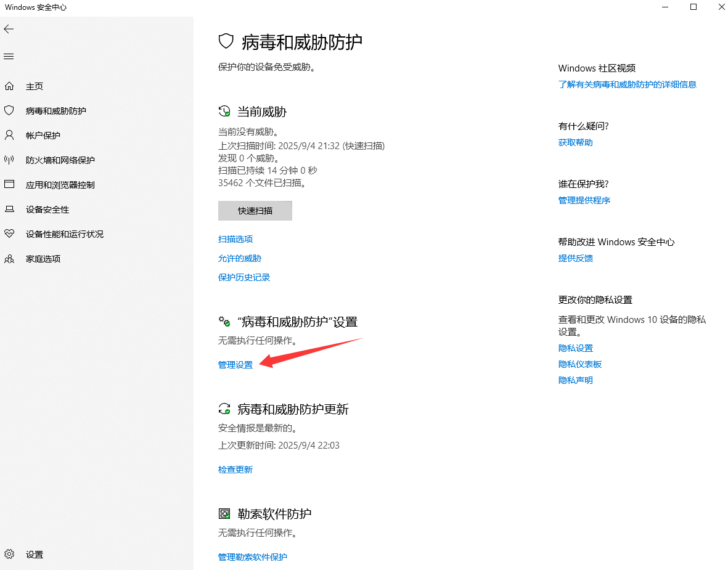Open firewall and network protection icon
The image size is (728, 570).
pos(9,160)
